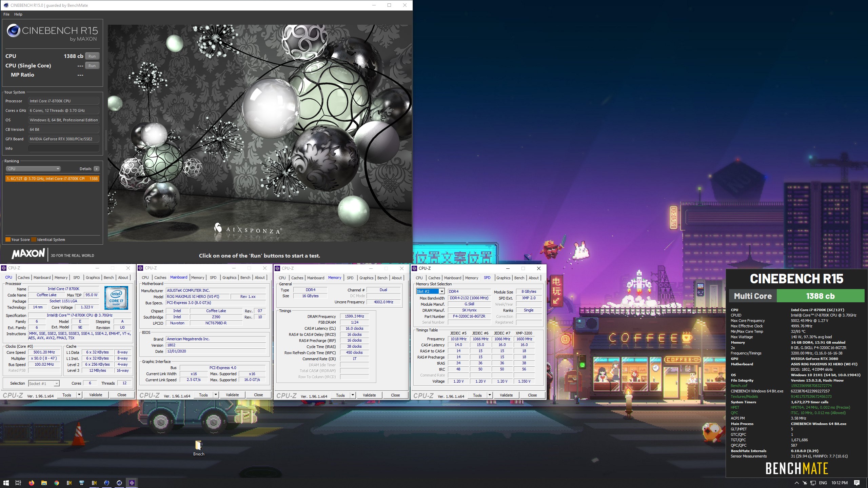
Task: Click the Intel Core i7 inside badge
Action: [116, 298]
